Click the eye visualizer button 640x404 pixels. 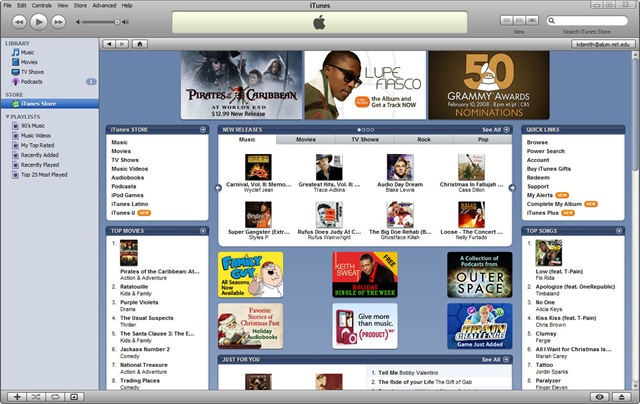pyautogui.click(x=600, y=397)
